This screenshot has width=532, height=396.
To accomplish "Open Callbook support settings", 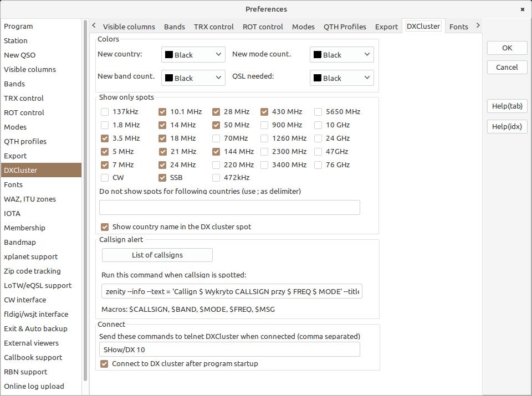I will [42, 358].
